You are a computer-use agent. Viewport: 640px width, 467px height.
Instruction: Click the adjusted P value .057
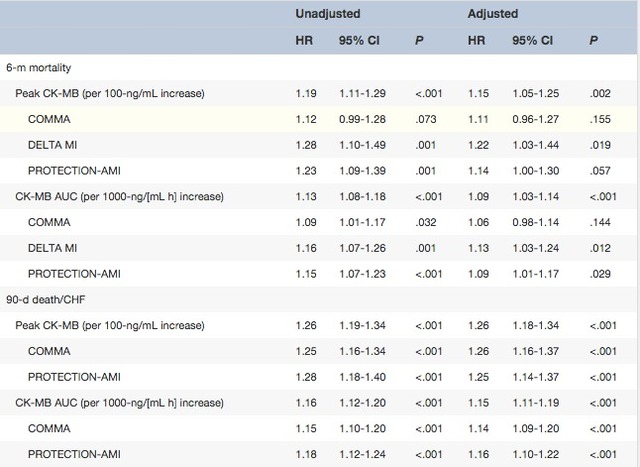600,171
